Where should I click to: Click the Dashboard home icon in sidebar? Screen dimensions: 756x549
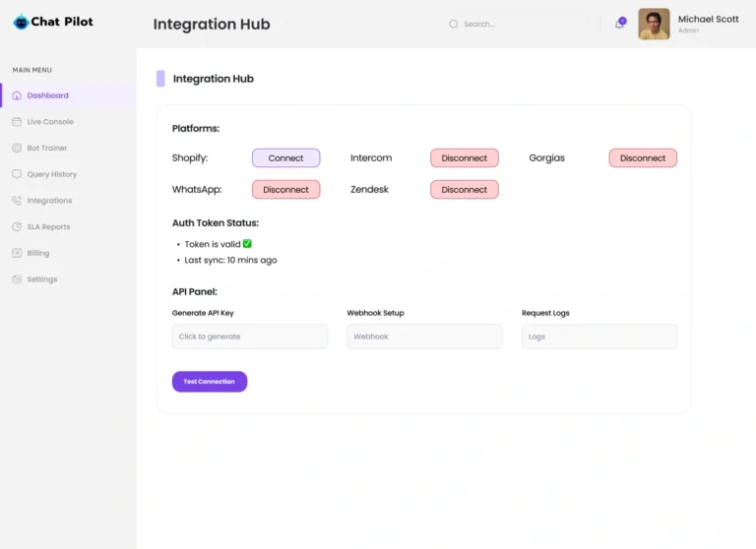[x=17, y=95]
